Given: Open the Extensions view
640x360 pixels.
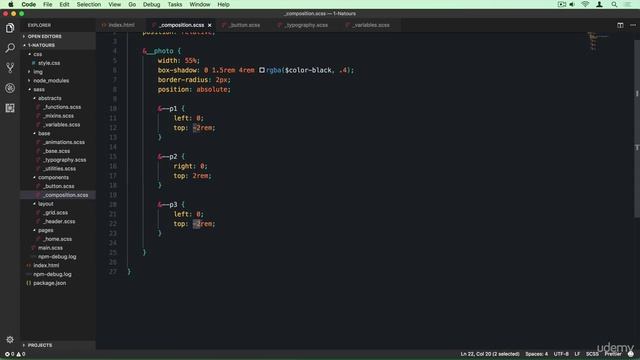Looking at the screenshot, I should coord(10,108).
